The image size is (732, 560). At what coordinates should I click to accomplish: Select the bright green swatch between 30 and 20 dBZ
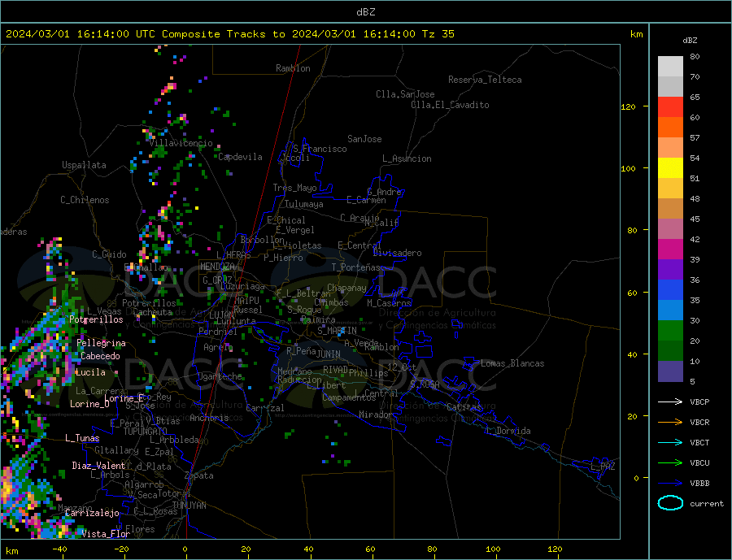coord(670,331)
